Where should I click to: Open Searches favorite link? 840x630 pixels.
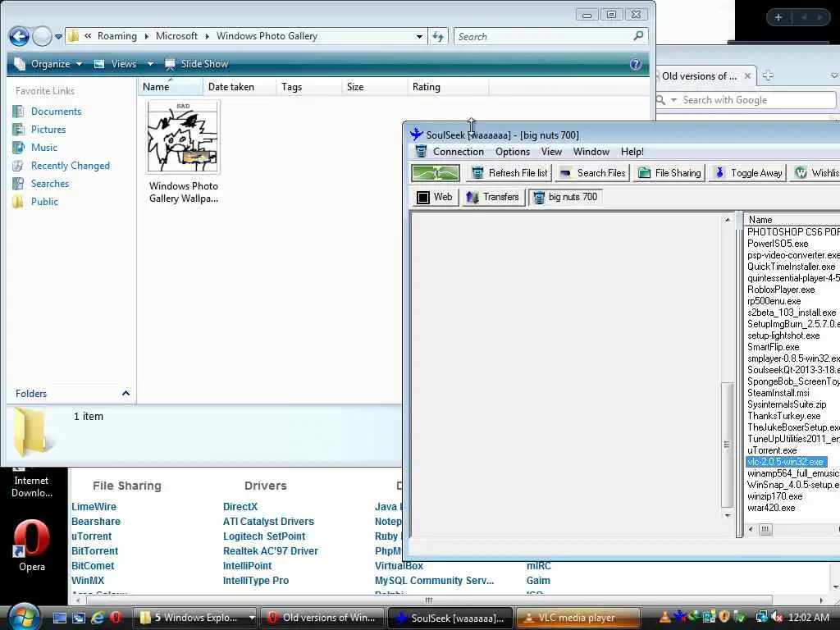pyautogui.click(x=50, y=183)
